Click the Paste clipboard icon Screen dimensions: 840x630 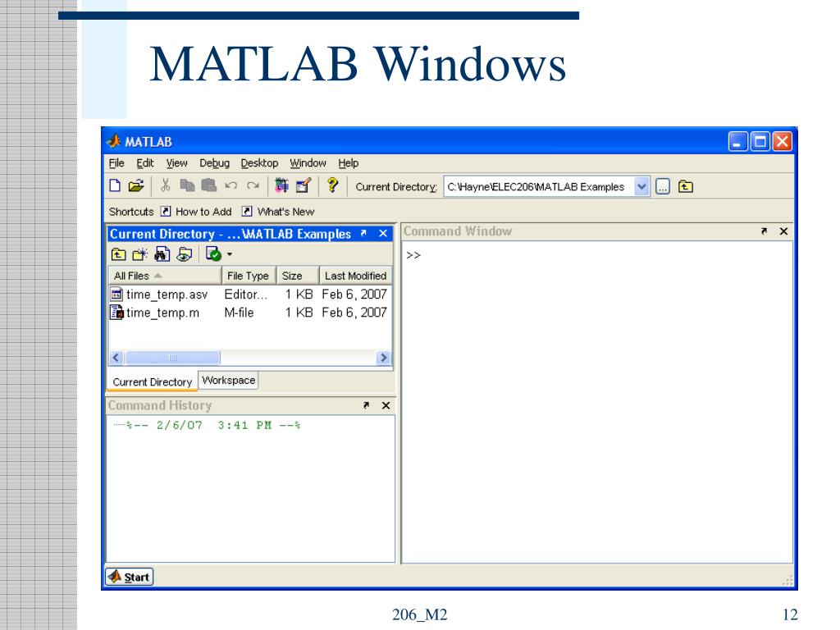209,185
